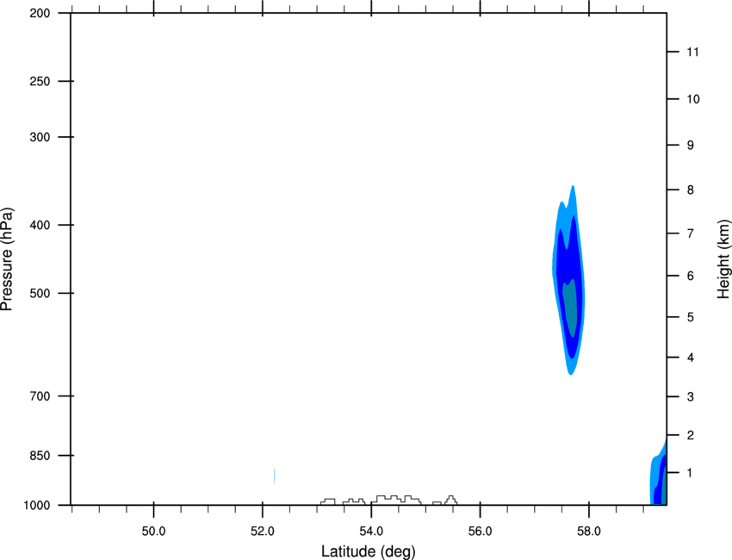Click the teal core of the mid-level contour
This screenshot has width=732, height=560.
pyautogui.click(x=570, y=308)
